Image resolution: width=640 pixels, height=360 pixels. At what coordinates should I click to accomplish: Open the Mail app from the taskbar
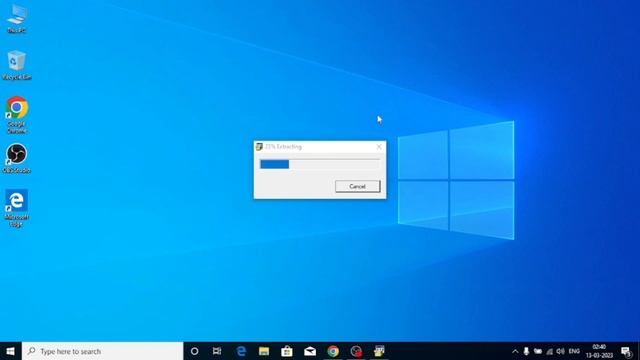tap(310, 351)
